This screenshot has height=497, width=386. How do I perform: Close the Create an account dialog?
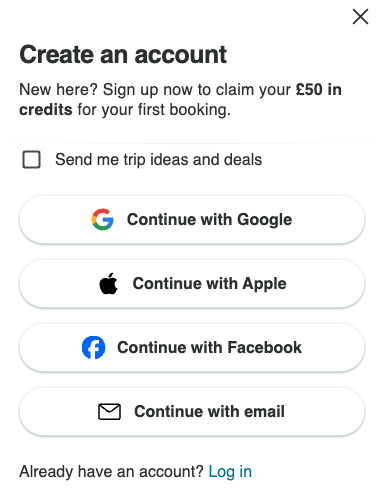[360, 17]
